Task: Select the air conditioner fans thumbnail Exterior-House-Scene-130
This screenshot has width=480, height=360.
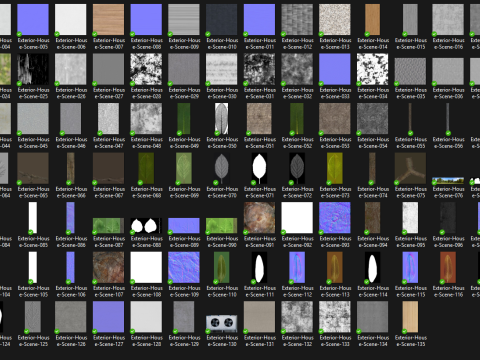Action: (x=222, y=324)
